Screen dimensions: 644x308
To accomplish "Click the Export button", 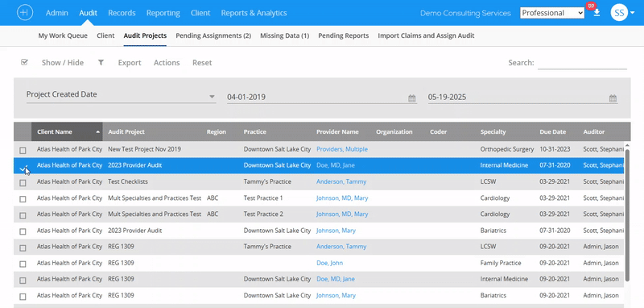I will tap(130, 63).
